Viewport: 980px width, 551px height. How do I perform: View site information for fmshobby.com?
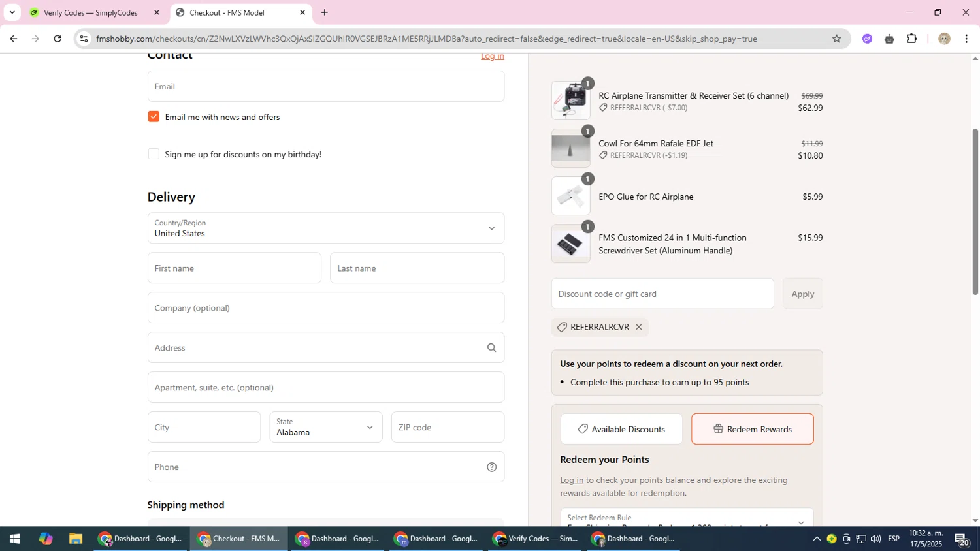pyautogui.click(x=83, y=39)
